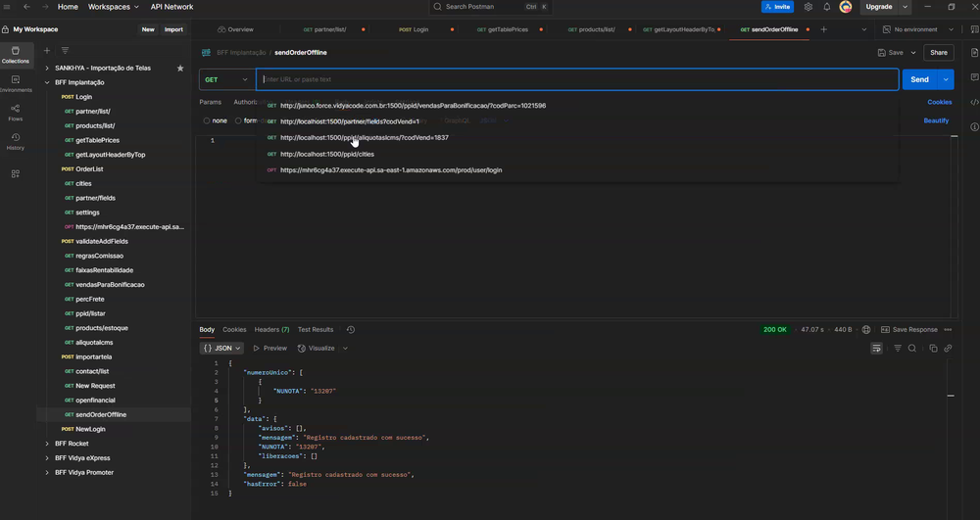Expand the BFF Vidya eXpress collection

[x=47, y=458]
